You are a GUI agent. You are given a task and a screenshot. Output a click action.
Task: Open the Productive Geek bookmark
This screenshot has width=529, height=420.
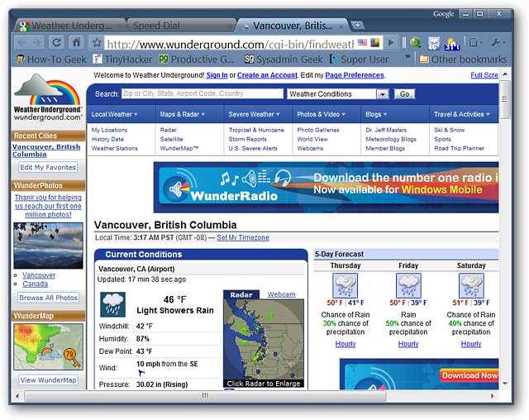[197, 60]
